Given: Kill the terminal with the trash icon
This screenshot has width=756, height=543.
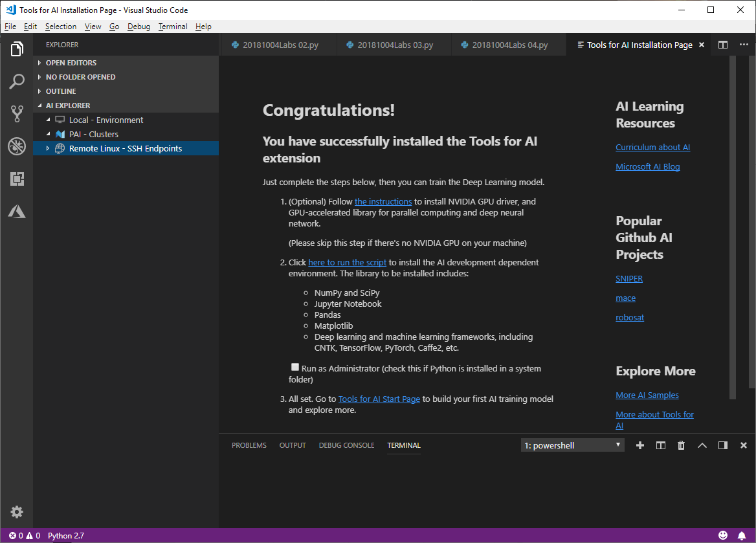Looking at the screenshot, I should click(682, 445).
